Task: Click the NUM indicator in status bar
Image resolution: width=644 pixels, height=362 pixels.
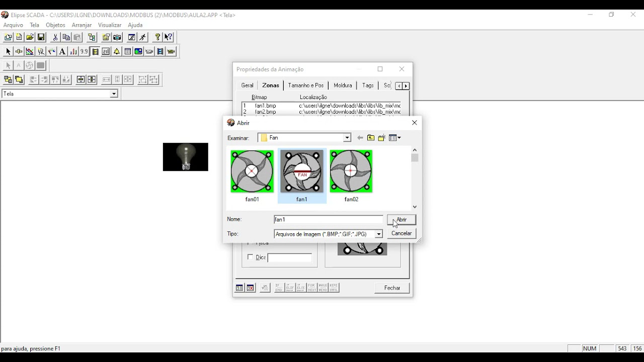Action: 590,348
